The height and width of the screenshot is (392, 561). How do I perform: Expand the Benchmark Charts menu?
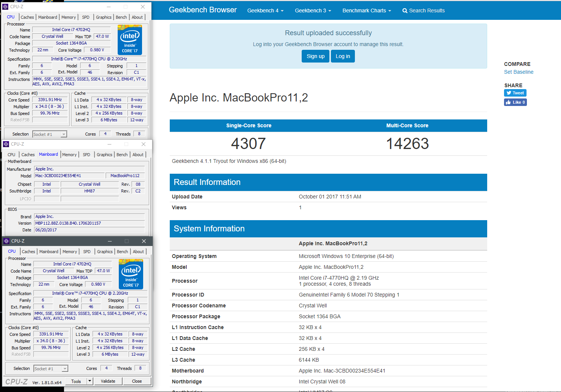click(367, 10)
